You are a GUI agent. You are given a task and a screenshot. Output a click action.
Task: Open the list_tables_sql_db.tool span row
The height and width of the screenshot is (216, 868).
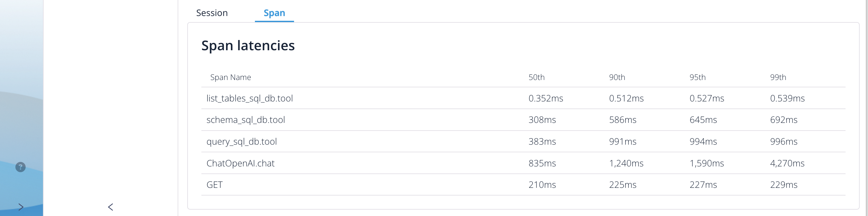523,98
